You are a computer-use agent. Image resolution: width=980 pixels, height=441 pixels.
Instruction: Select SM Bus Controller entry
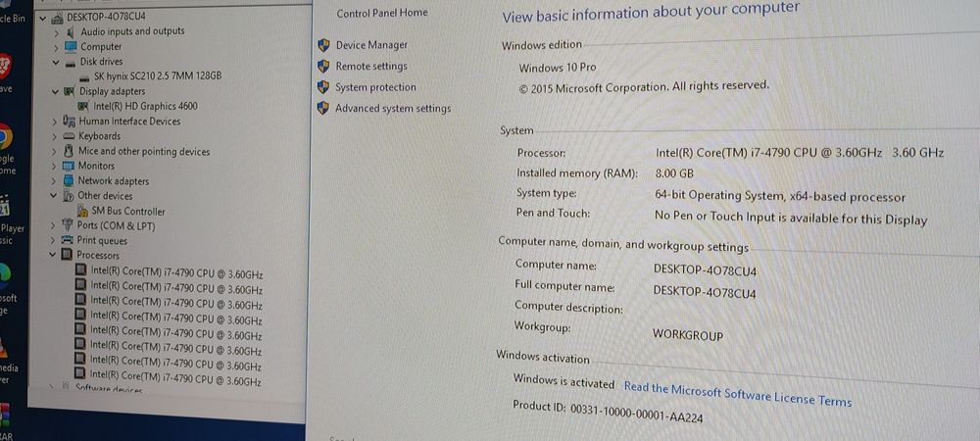click(x=128, y=211)
